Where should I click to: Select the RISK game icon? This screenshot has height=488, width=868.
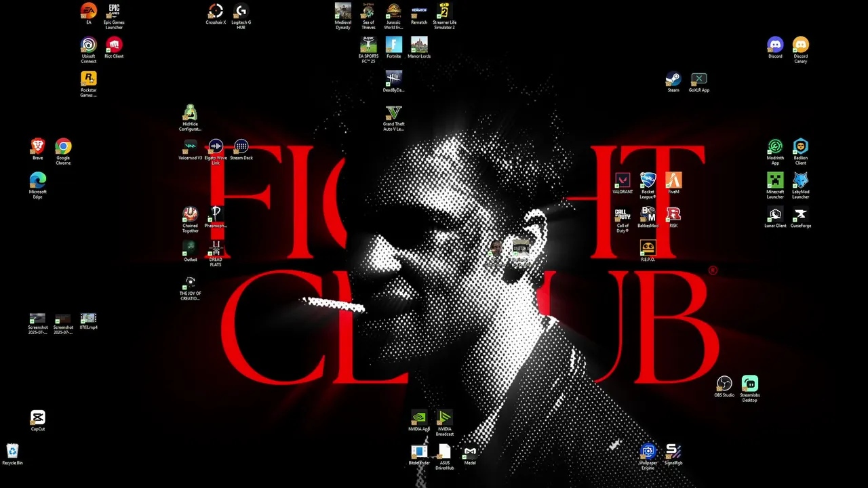[x=673, y=215]
